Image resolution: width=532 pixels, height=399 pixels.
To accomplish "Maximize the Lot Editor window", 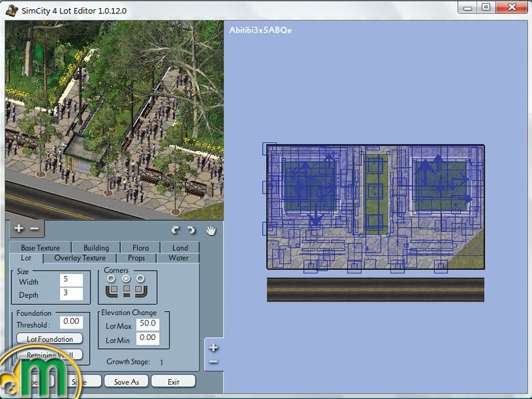I will tap(486, 7).
